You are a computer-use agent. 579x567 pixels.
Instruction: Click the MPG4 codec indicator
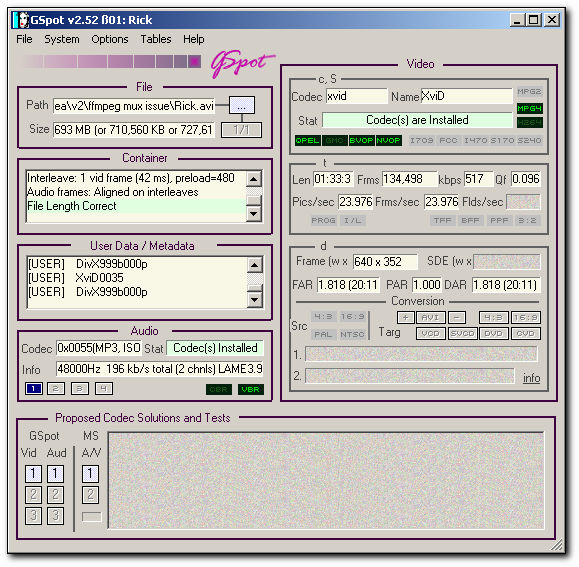529,109
